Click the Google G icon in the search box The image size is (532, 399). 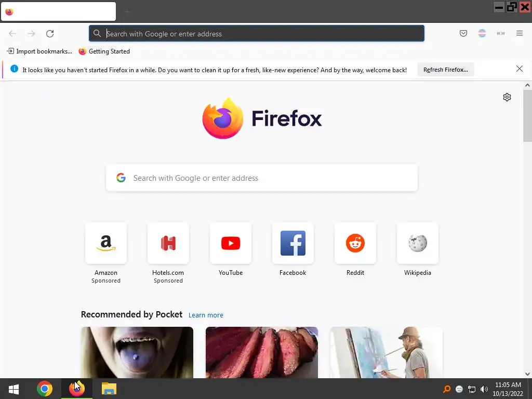pos(121,178)
